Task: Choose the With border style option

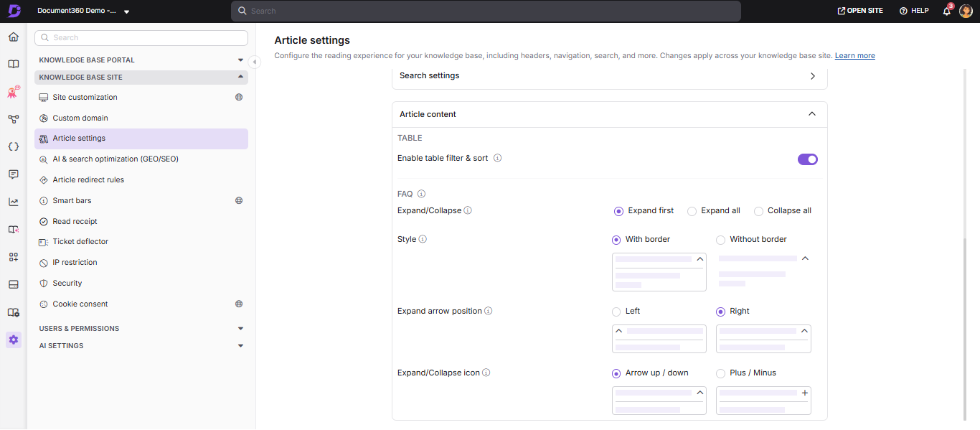Action: [616, 240]
